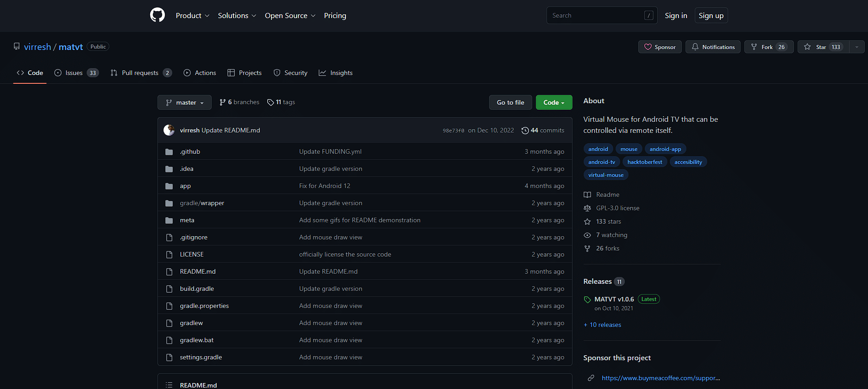Click the gradlew.bat file icon
The height and width of the screenshot is (389, 868).
tap(169, 340)
